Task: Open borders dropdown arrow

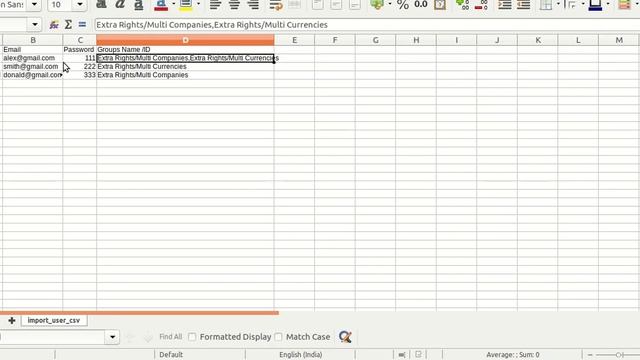Action: tap(558, 4)
